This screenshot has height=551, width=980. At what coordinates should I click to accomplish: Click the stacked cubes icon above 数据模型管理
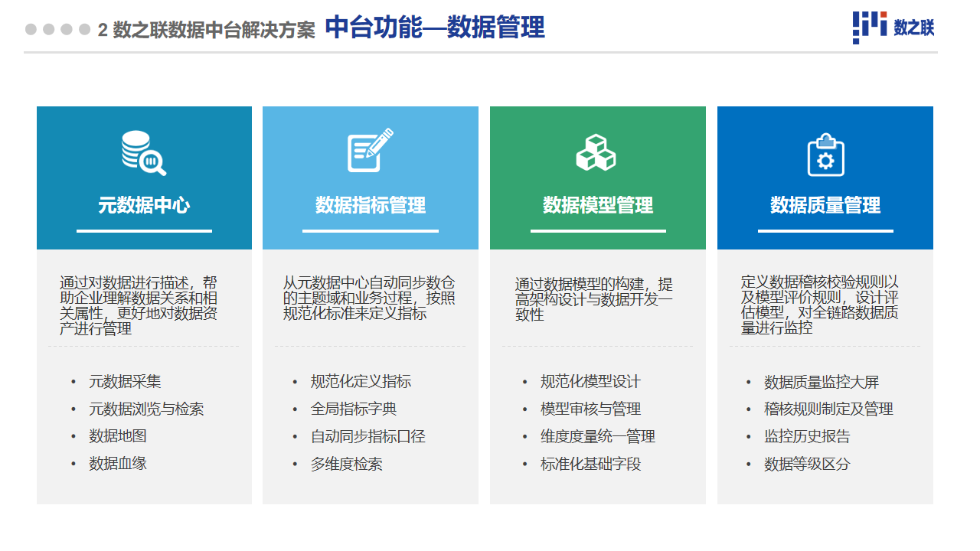point(596,152)
